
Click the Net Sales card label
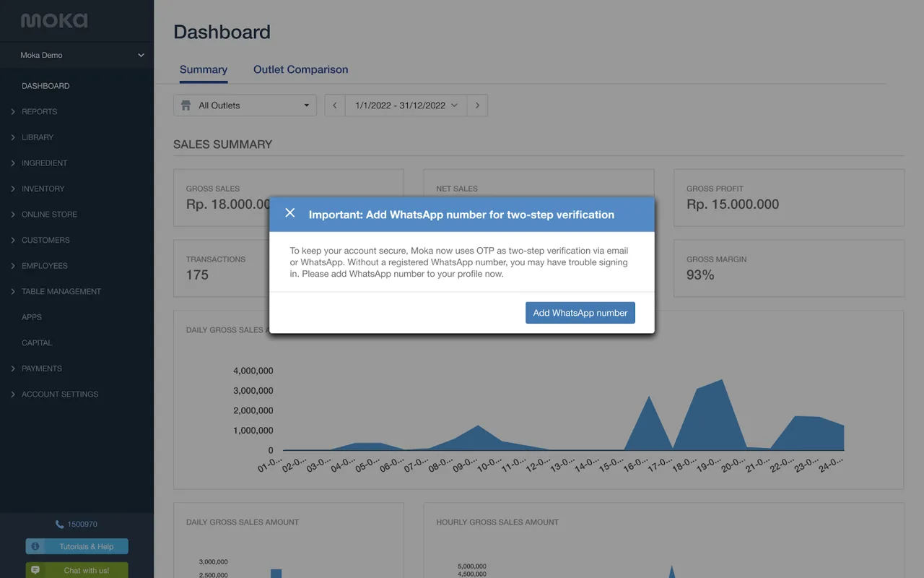pyautogui.click(x=457, y=189)
